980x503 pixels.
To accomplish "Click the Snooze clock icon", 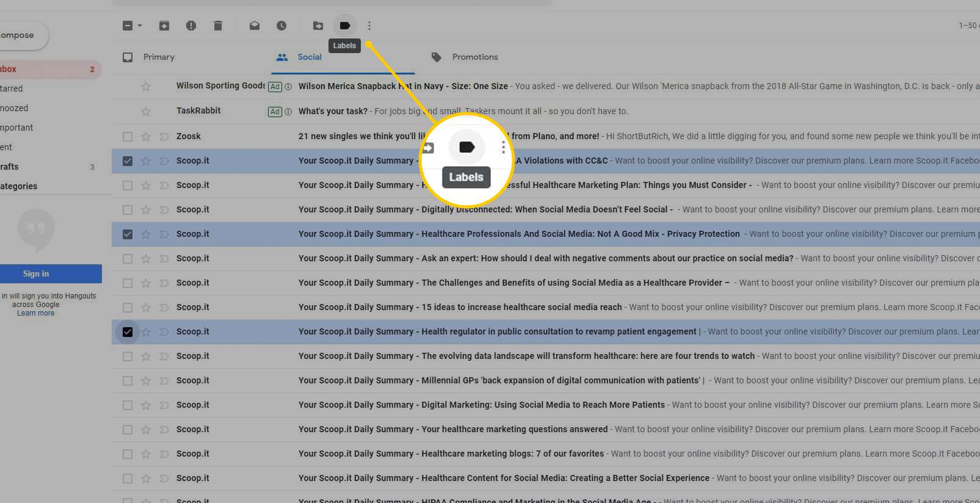I will pos(281,26).
